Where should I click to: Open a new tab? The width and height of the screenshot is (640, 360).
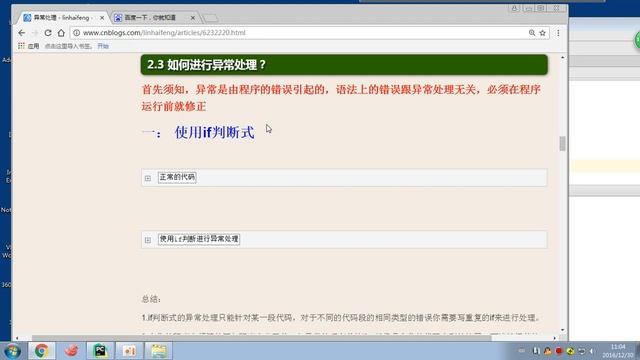click(x=210, y=18)
